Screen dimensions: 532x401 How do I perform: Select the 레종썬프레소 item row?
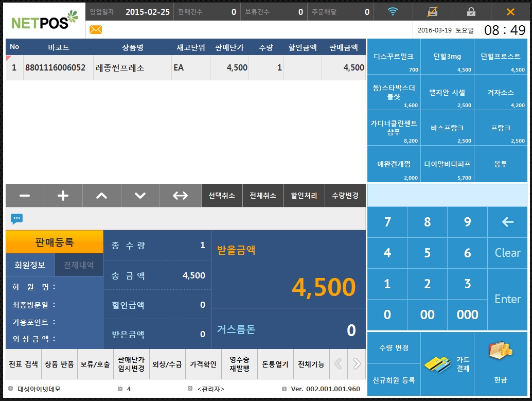(x=185, y=67)
